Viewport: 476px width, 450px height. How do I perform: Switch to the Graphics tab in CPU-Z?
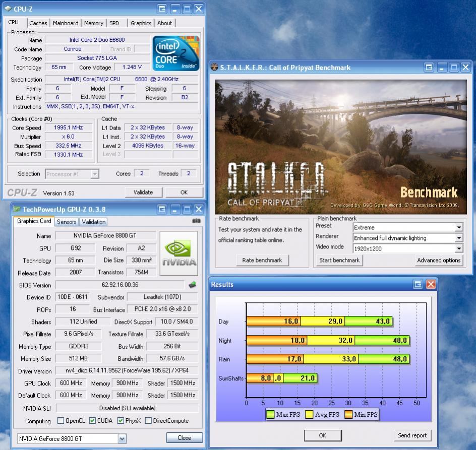pos(141,23)
